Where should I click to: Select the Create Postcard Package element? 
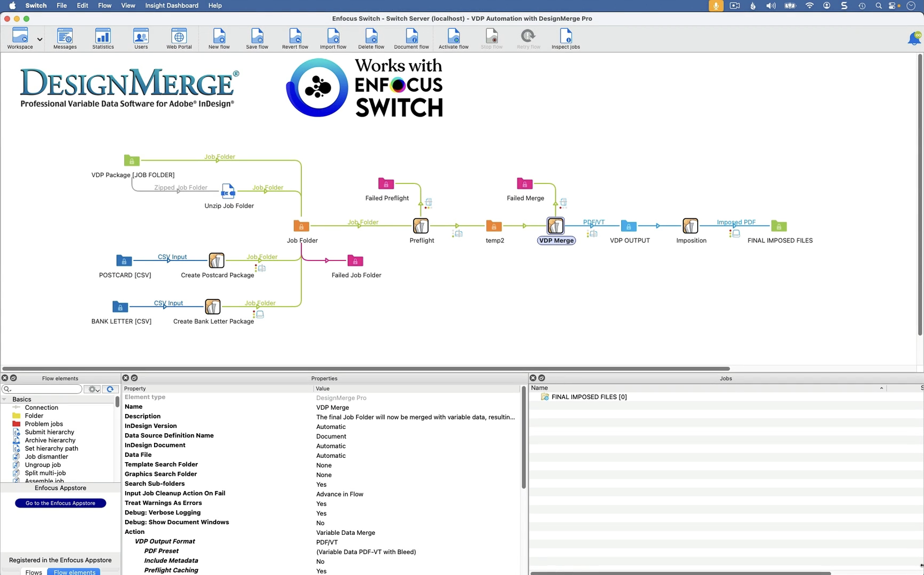click(x=216, y=260)
